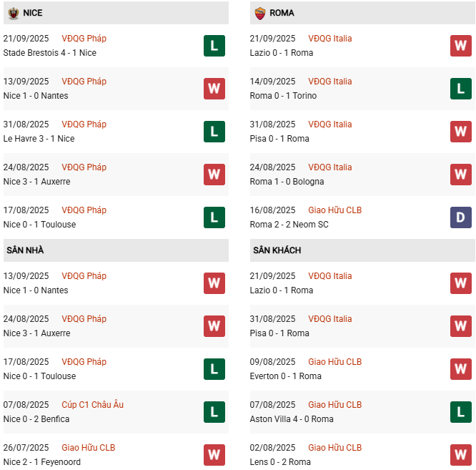The height and width of the screenshot is (470, 476).
Task: Select the Le Havre 3 - 1 Nice match row
Action: [39, 139]
